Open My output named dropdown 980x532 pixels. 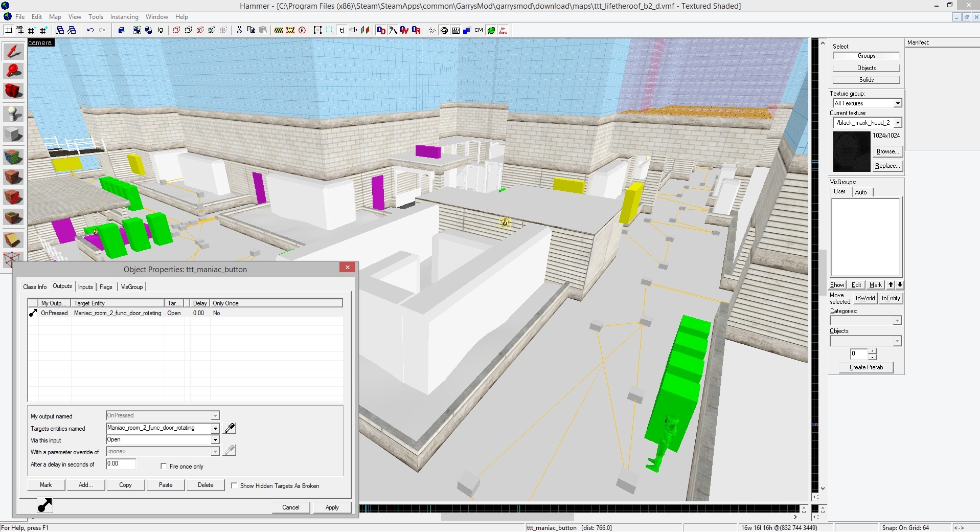click(x=215, y=416)
